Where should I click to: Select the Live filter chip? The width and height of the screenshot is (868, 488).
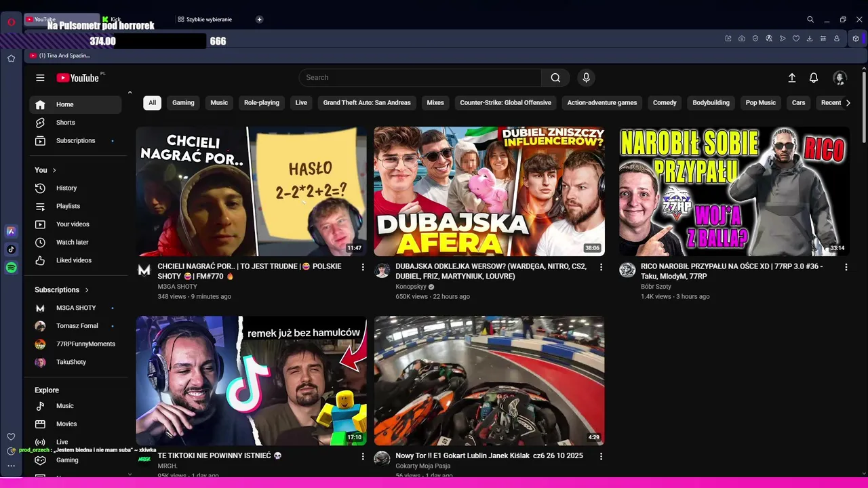click(x=301, y=103)
